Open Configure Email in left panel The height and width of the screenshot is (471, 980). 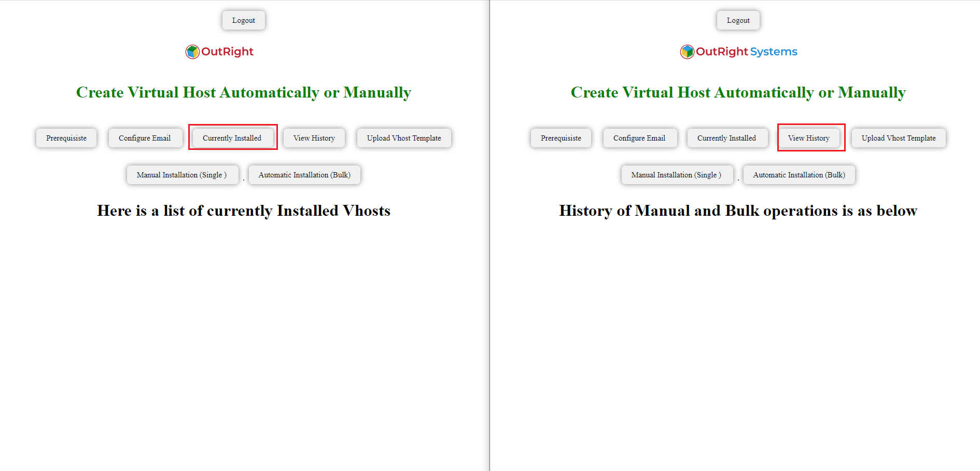pos(145,138)
